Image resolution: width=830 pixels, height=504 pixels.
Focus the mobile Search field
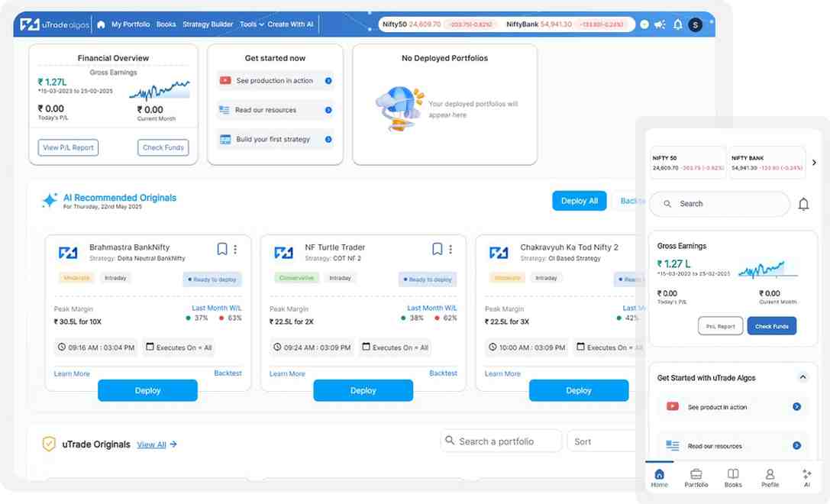pyautogui.click(x=719, y=204)
